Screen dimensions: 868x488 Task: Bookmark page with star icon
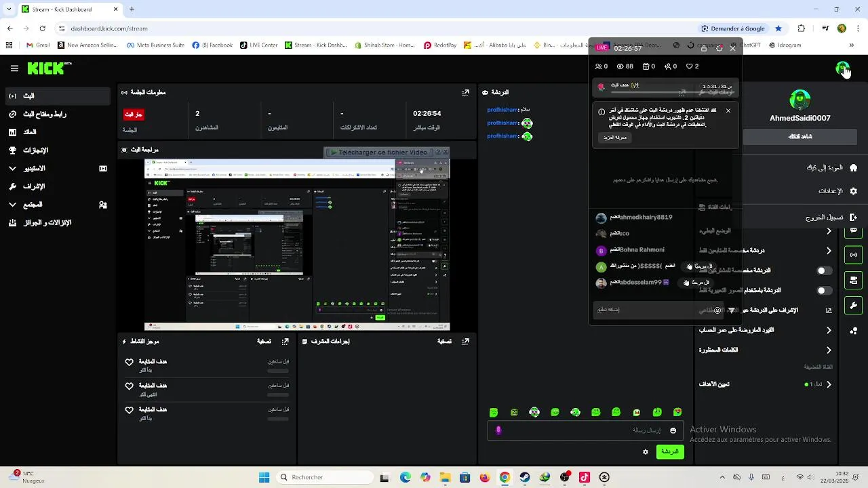(778, 28)
